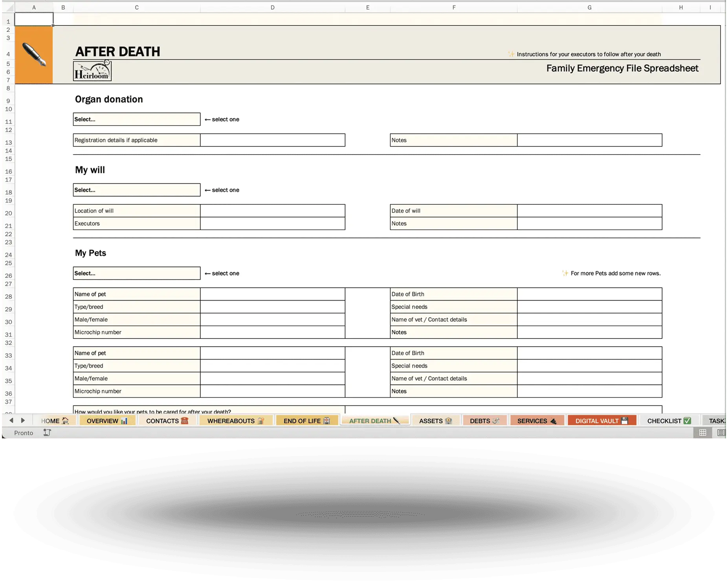The width and height of the screenshot is (728, 587).
Task: Open page layout view from the status bar icon
Action: coord(721,432)
